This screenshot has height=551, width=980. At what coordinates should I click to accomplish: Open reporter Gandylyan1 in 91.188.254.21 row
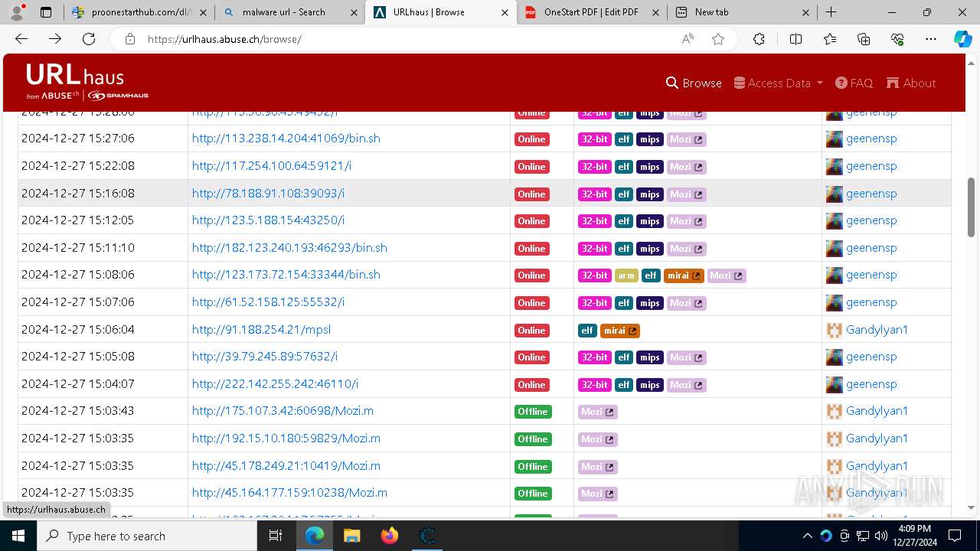pyautogui.click(x=876, y=330)
